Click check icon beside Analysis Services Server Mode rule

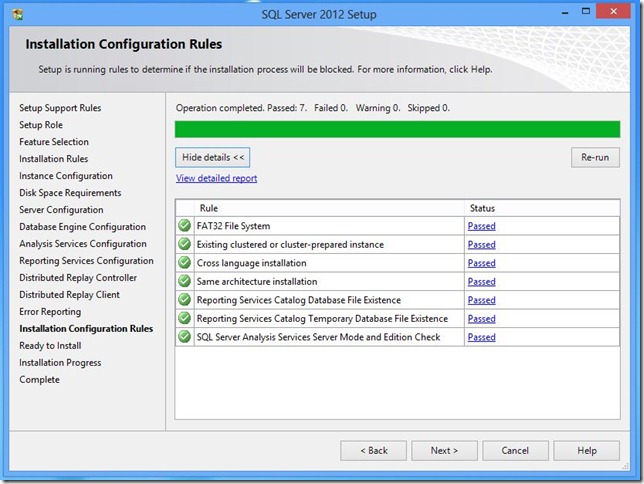184,336
